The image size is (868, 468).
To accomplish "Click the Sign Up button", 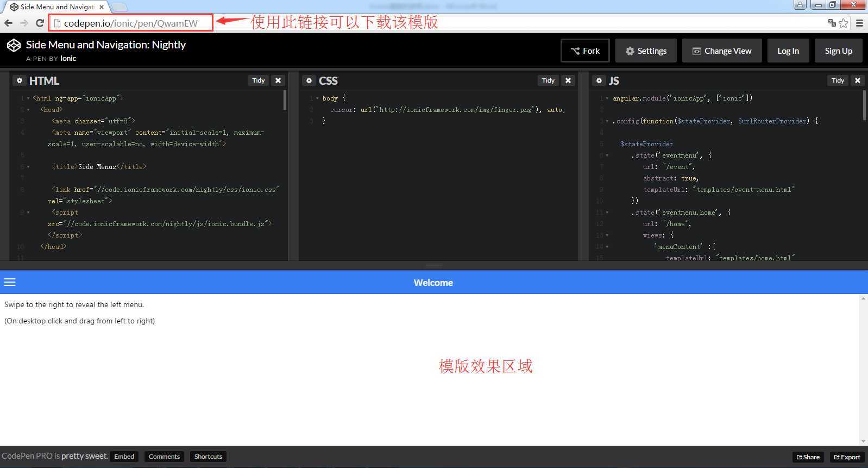I will coord(838,51).
